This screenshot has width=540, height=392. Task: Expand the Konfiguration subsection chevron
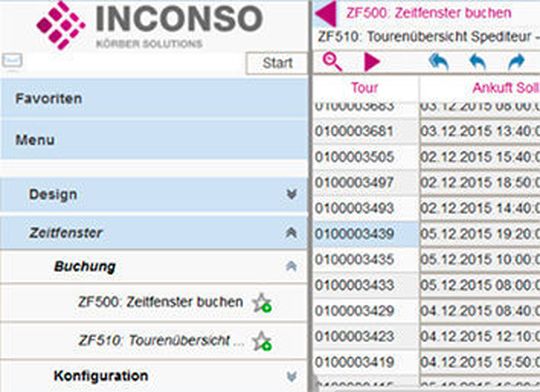pyautogui.click(x=291, y=376)
